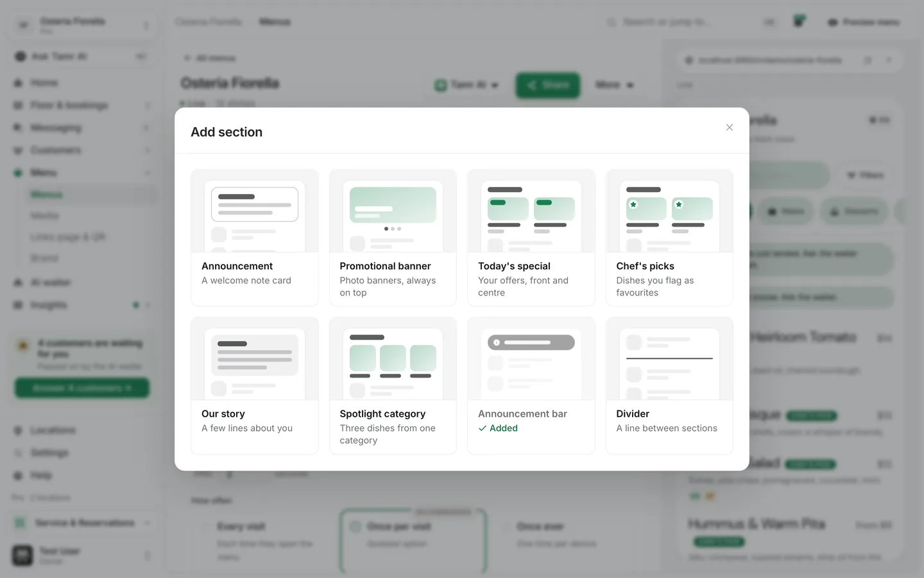Add the Spotlight category section
The height and width of the screenshot is (578, 924).
pyautogui.click(x=393, y=385)
